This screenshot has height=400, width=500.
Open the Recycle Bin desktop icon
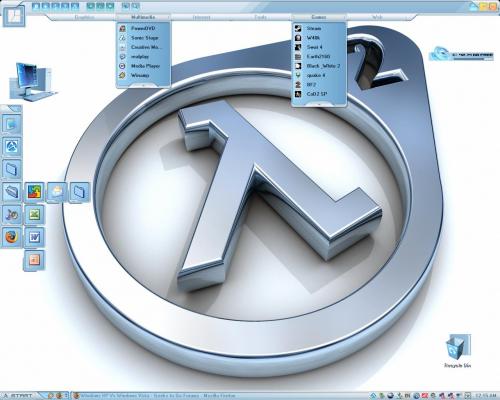[457, 351]
